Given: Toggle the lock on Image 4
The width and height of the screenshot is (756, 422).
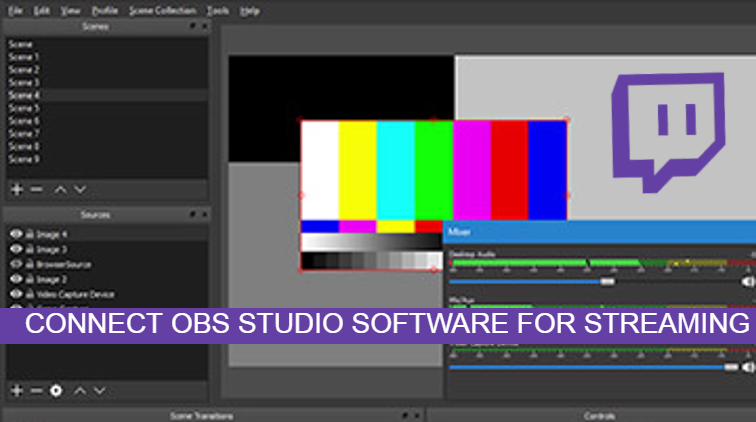Looking at the screenshot, I should pyautogui.click(x=30, y=234).
